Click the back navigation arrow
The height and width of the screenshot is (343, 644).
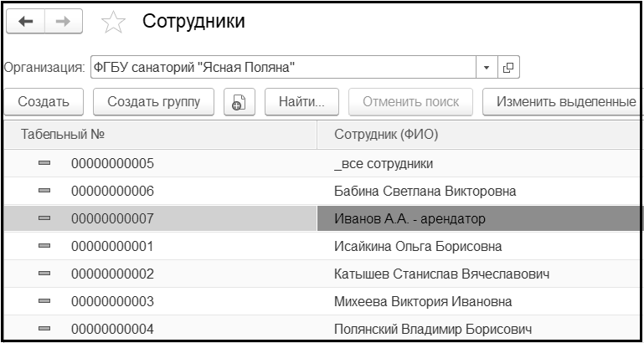pos(25,22)
